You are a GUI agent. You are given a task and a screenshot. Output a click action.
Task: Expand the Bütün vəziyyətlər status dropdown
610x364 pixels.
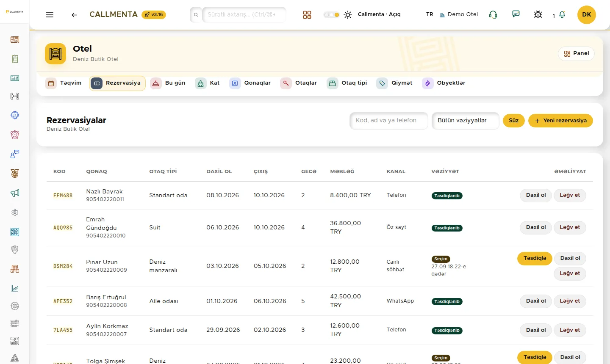tap(466, 121)
